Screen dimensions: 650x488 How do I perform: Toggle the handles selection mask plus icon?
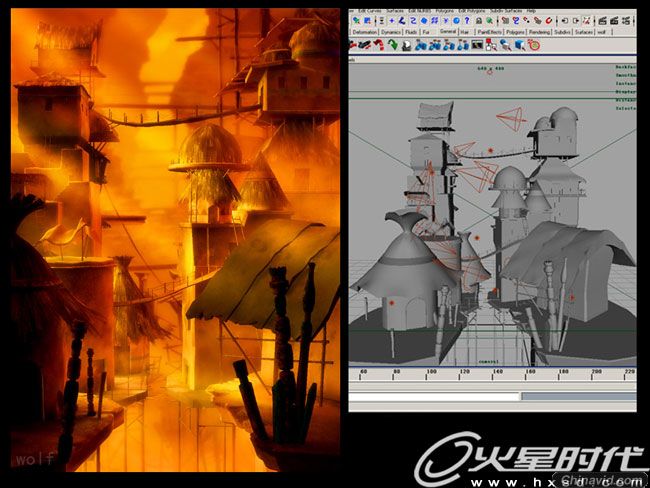tap(392, 21)
